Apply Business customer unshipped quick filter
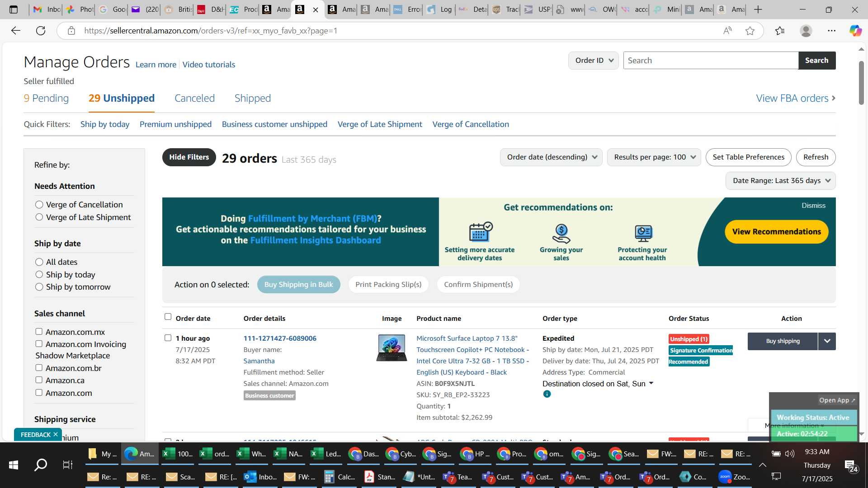868x488 pixels. pos(274,124)
